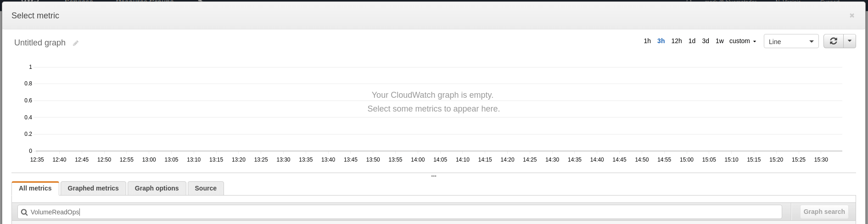868x224 pixels.
Task: Select the 3h time range
Action: 661,41
